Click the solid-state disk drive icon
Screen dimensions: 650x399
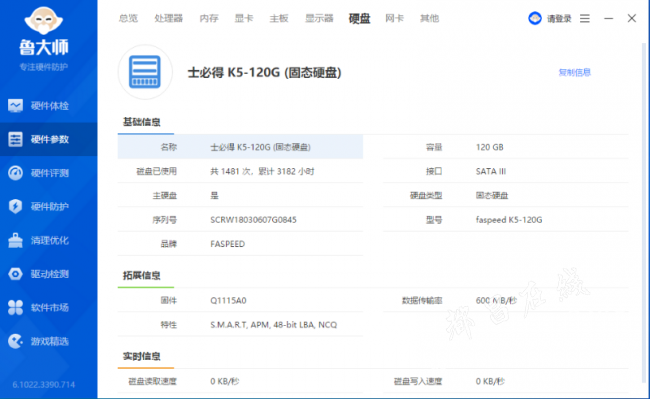(x=145, y=72)
